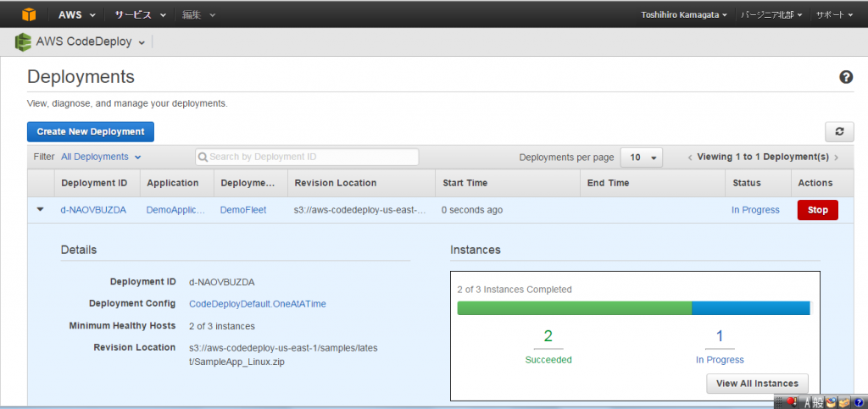Click the Deployment group column header

pos(250,183)
